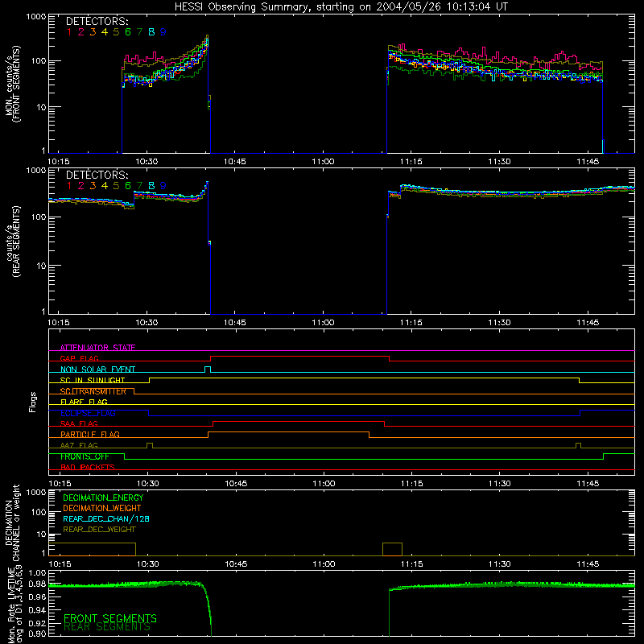The width and height of the screenshot is (644, 644).
Task: Click the DECIMATION_ENERGY legend entry
Action: coord(103,497)
